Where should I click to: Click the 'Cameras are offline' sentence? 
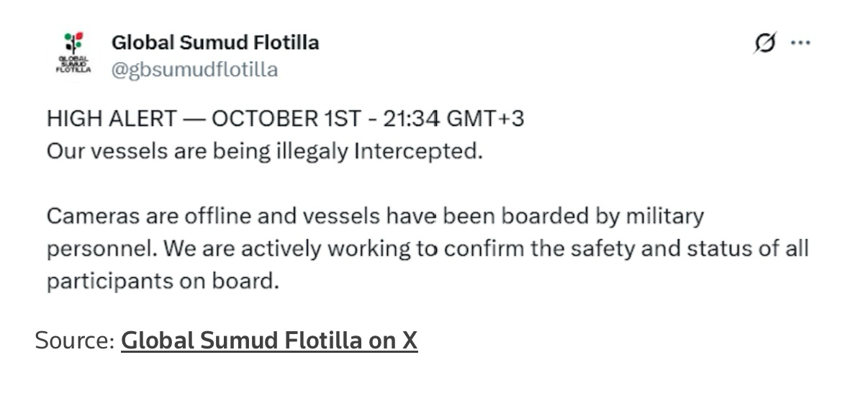pyautogui.click(x=142, y=215)
